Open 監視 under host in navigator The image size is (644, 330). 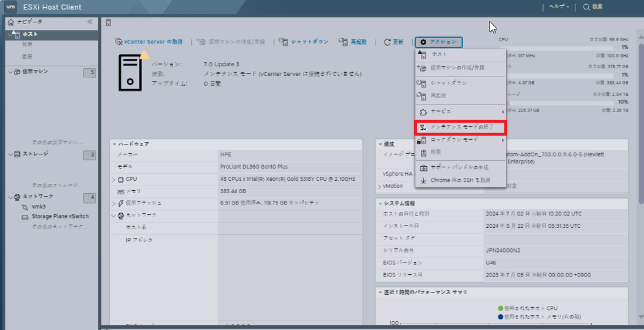pyautogui.click(x=27, y=57)
